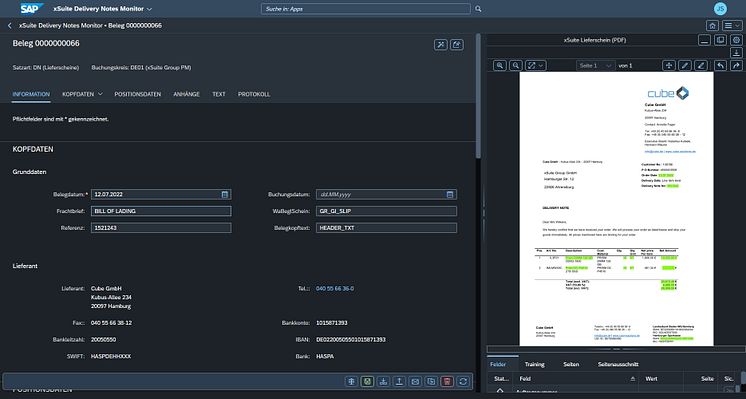Click the envelope email footer icon

click(415, 381)
